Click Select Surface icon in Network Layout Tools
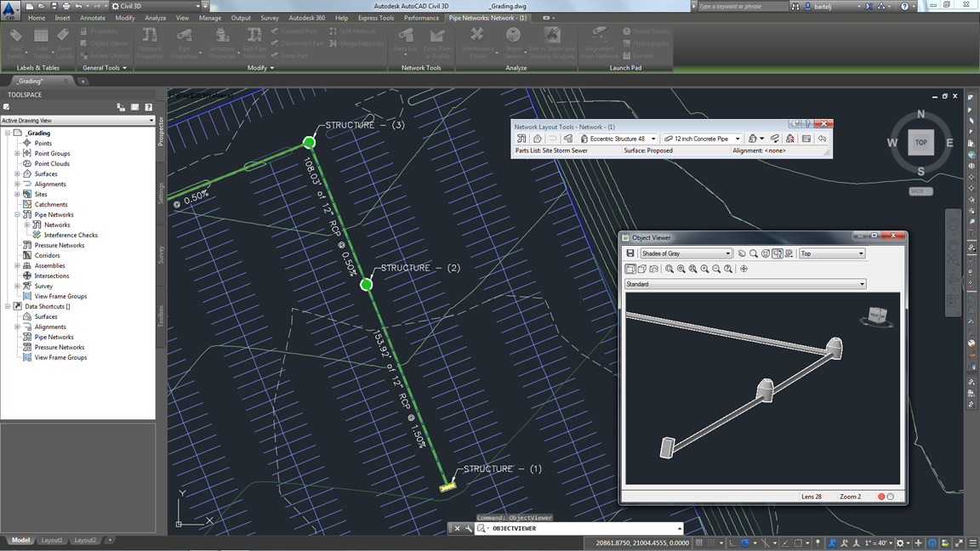 537,139
